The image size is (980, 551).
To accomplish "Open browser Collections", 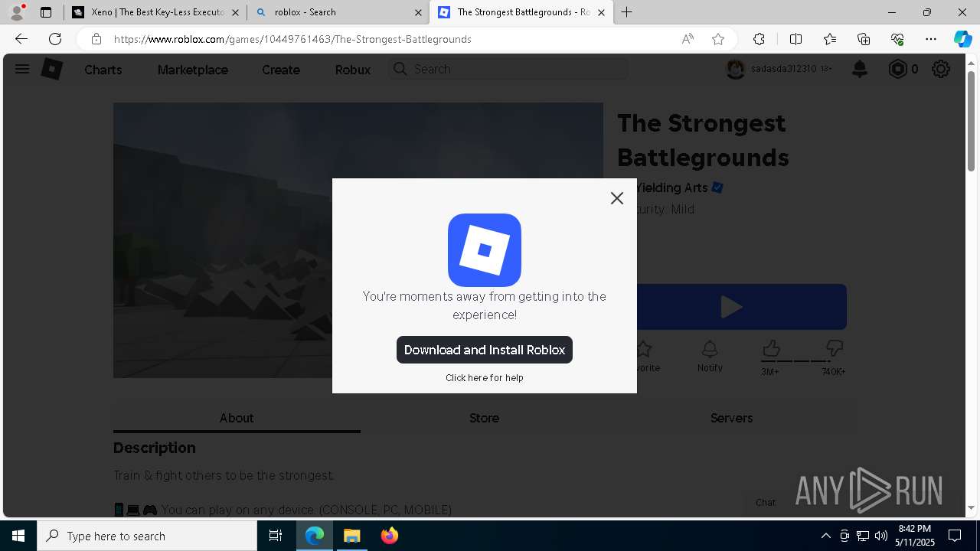I will [x=864, y=39].
